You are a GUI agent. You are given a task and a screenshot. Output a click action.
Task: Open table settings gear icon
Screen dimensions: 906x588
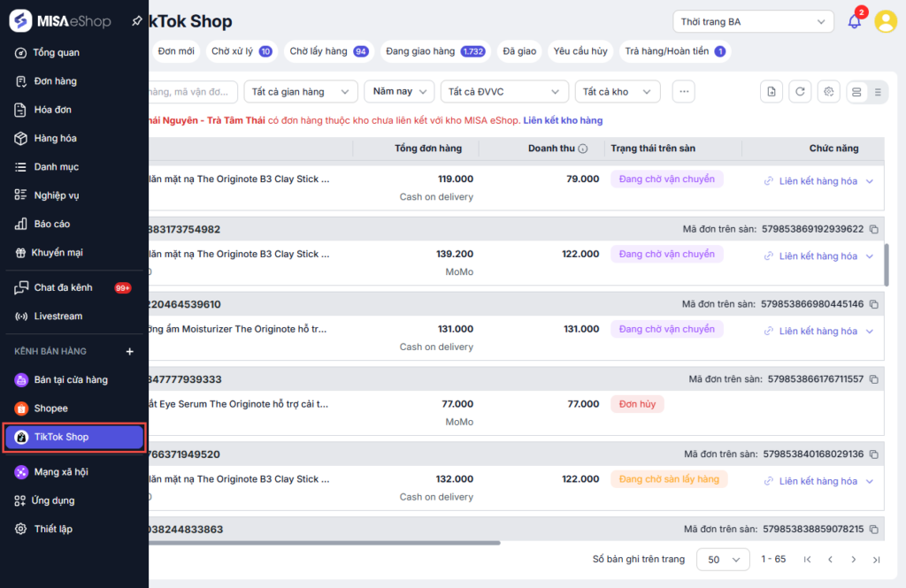point(828,91)
